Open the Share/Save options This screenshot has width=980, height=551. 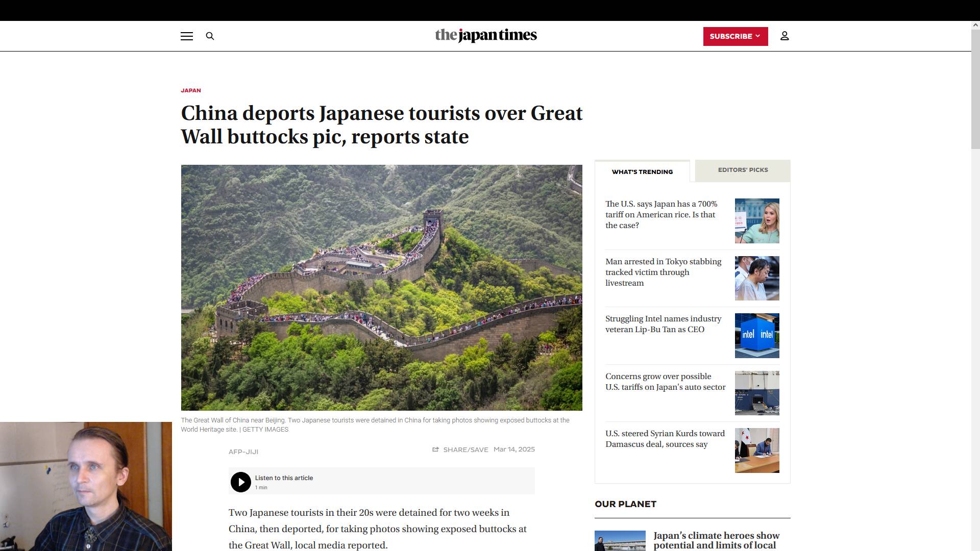pyautogui.click(x=460, y=449)
